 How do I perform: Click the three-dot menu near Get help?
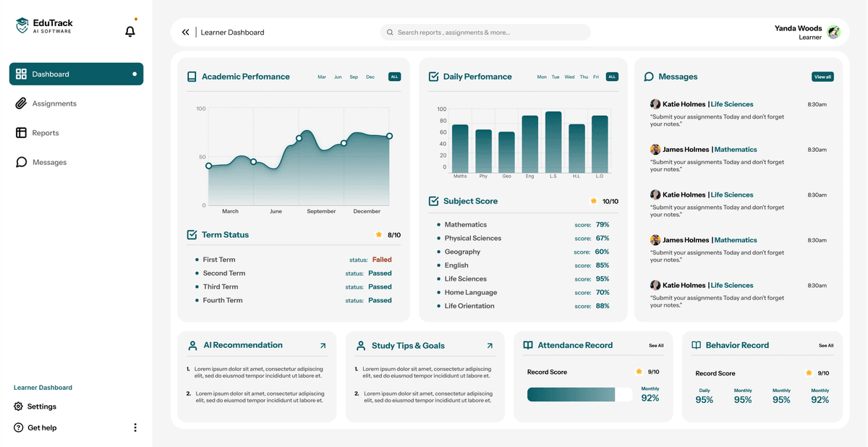135,427
